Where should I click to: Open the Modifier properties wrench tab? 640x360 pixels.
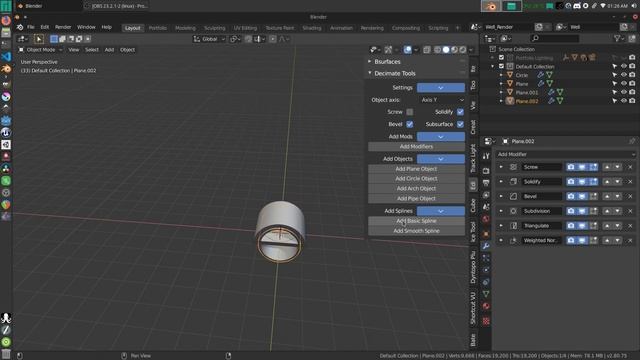pos(486,246)
